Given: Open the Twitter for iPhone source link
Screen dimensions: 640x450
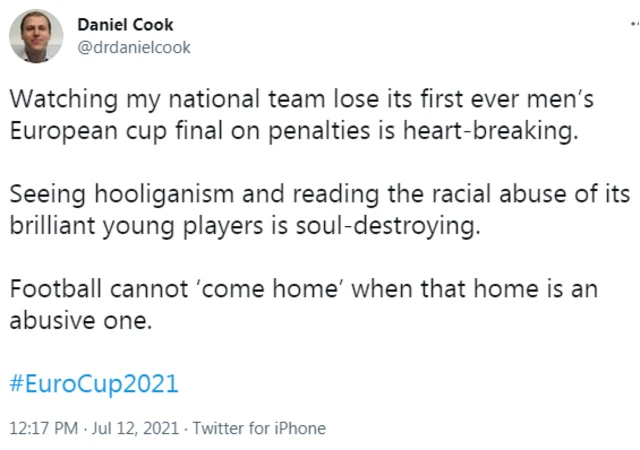Looking at the screenshot, I should point(259,428).
